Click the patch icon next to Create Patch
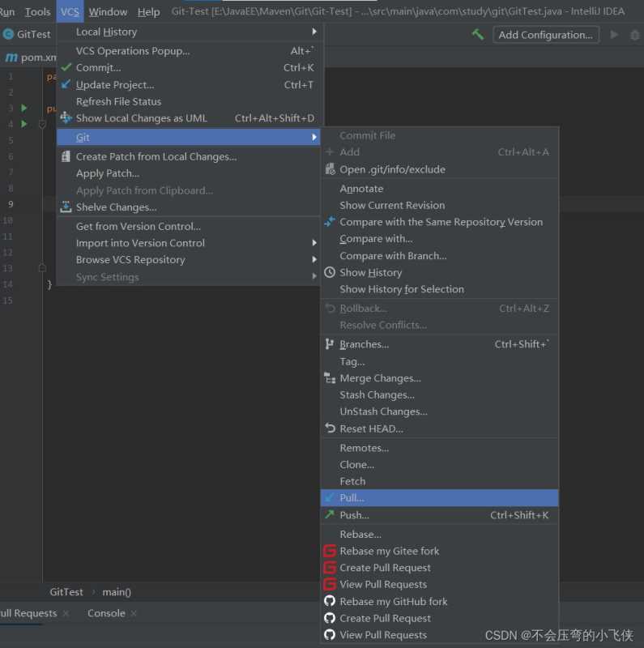This screenshot has width=644, height=648. [66, 156]
